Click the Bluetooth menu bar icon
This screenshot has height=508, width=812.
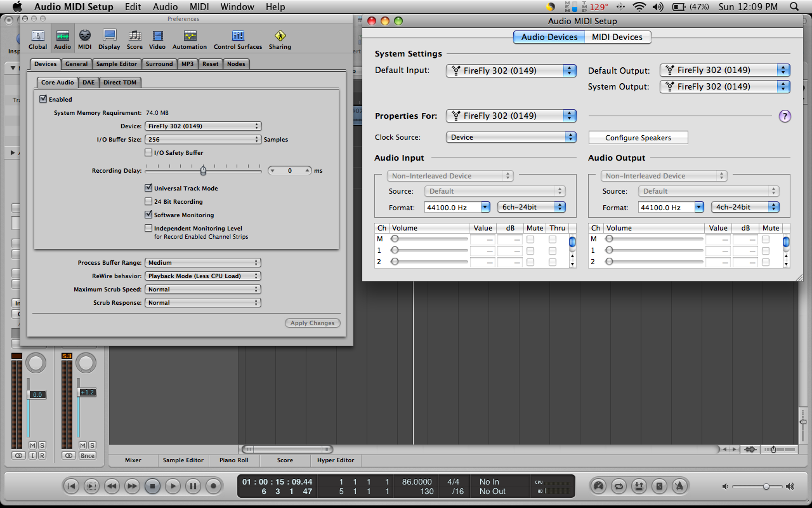click(620, 7)
